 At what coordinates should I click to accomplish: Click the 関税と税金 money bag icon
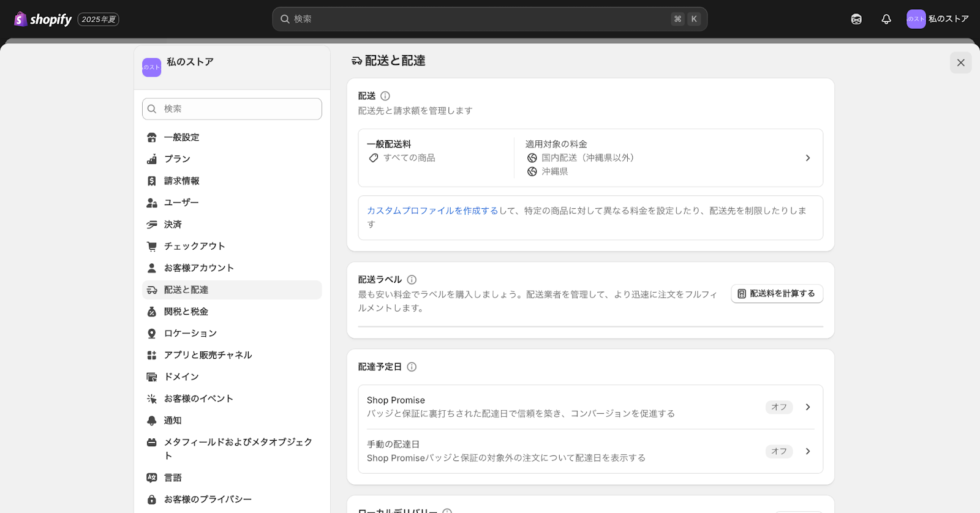click(x=152, y=312)
